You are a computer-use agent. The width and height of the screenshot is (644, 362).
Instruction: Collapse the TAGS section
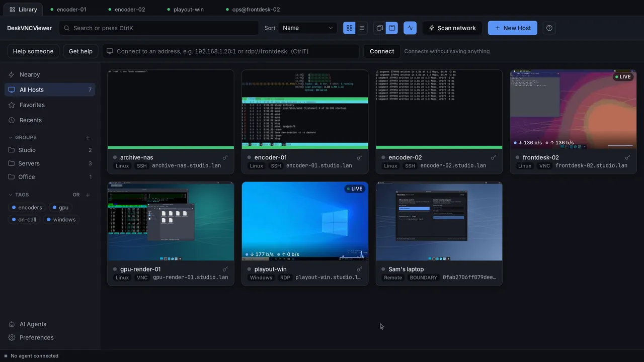[19, 195]
